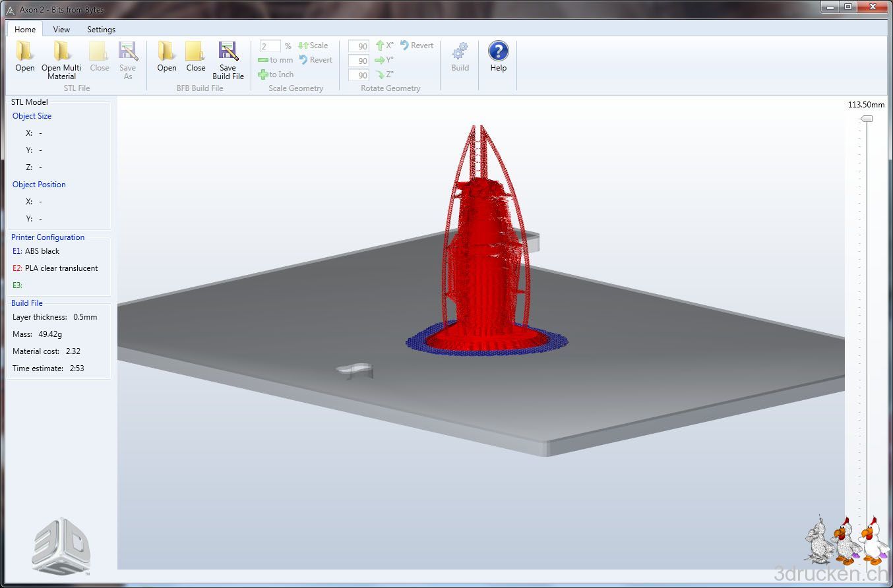Click the 'Object Size' heading

tap(32, 116)
